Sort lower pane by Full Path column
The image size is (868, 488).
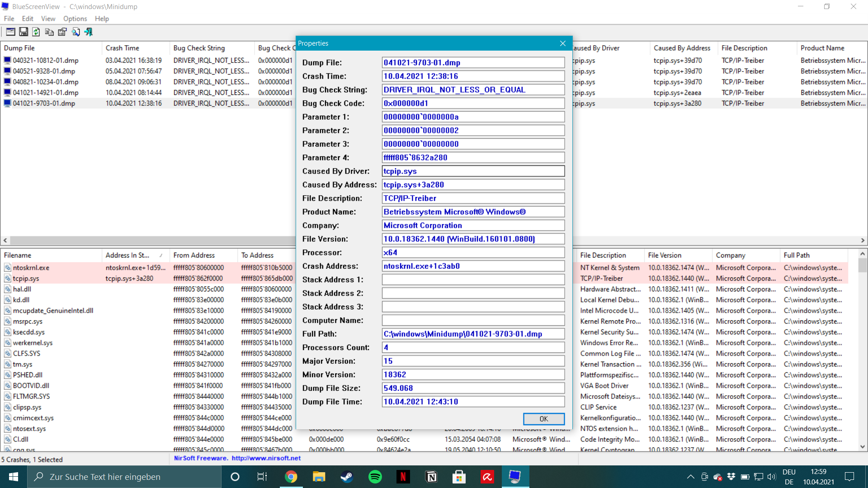814,255
